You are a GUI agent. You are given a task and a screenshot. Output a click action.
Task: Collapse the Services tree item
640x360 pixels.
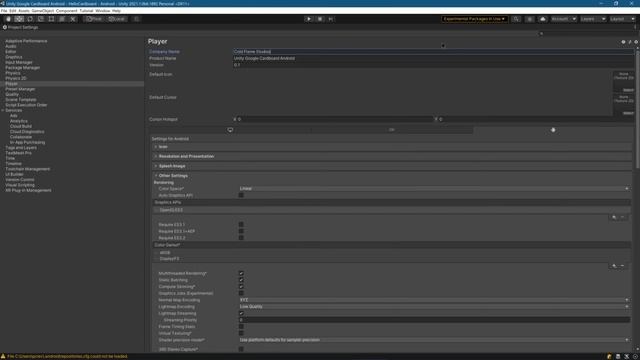pyautogui.click(x=3, y=110)
